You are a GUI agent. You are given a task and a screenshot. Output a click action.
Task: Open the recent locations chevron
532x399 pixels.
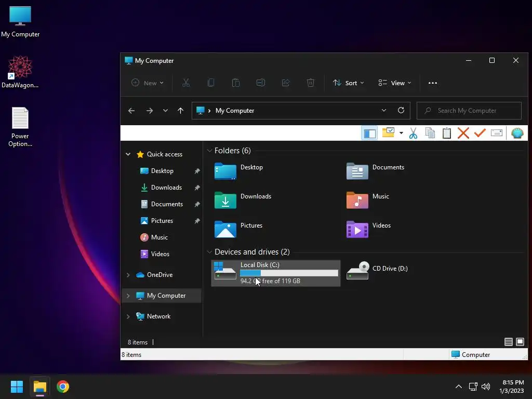(x=165, y=111)
